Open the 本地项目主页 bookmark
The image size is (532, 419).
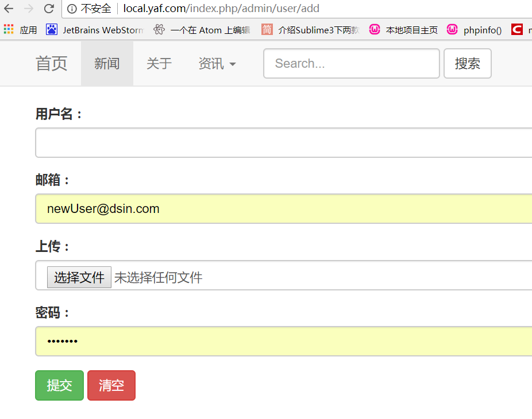coord(404,30)
